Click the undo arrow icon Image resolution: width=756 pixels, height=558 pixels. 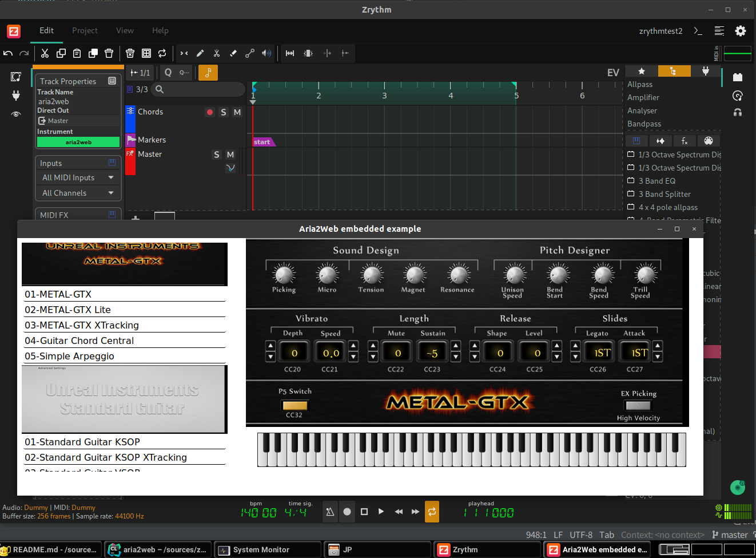point(8,53)
